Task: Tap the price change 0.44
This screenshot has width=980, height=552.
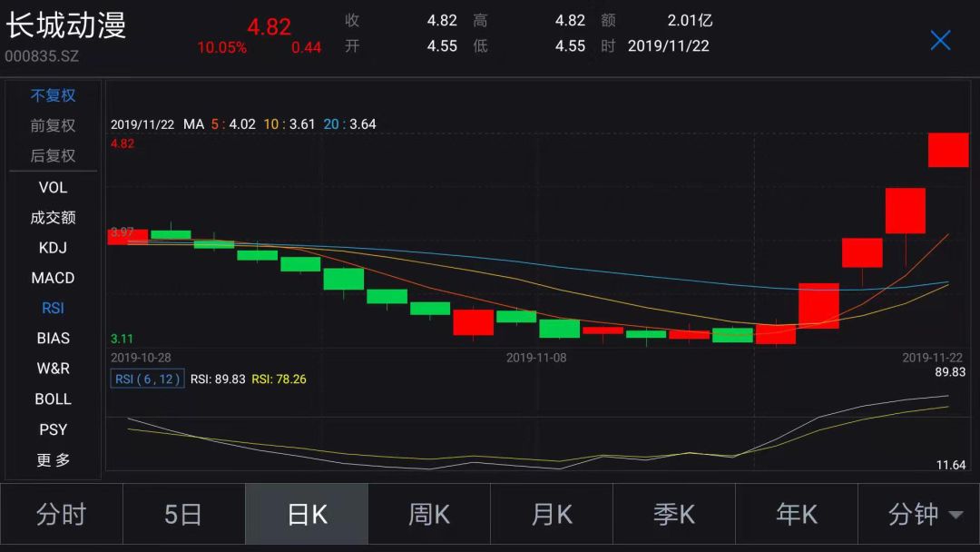Action: 307,47
